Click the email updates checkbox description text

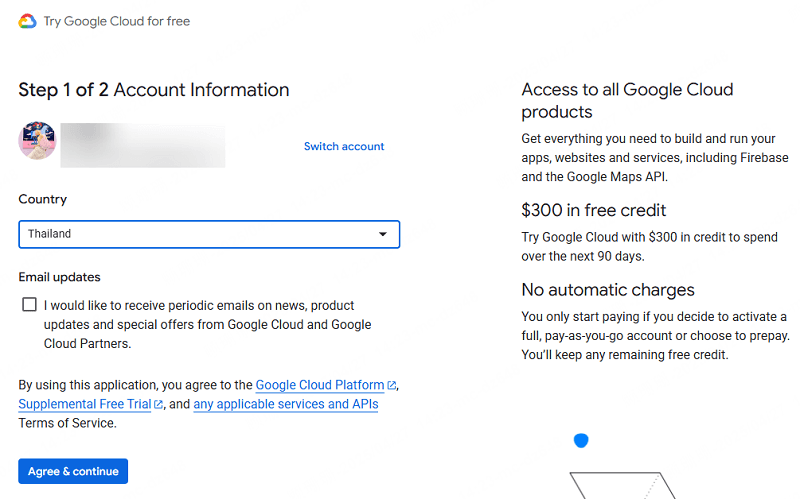207,325
